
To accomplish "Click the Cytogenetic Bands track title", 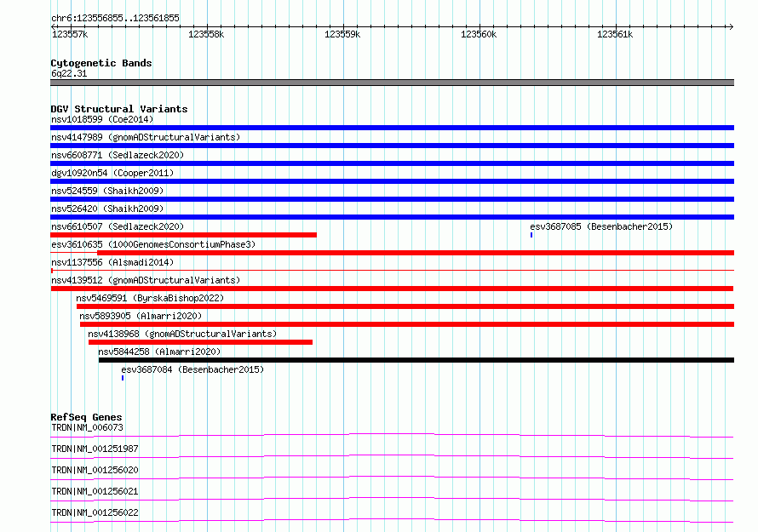I will (x=101, y=63).
